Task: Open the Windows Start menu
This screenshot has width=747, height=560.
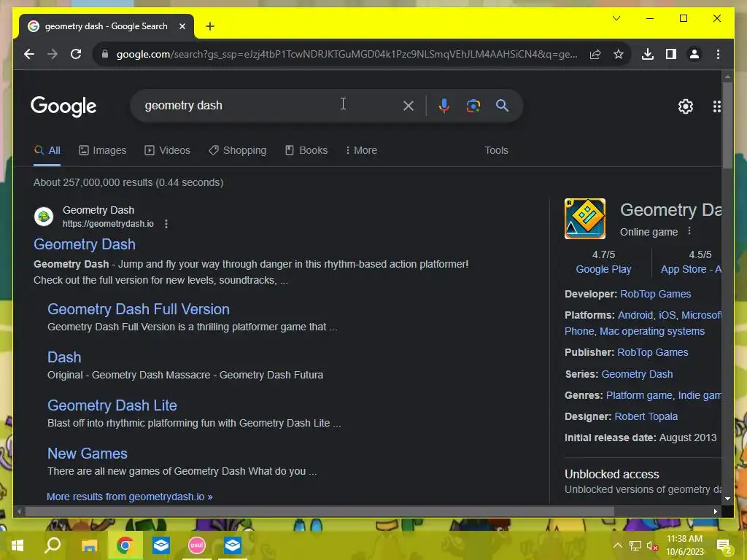Action: (18, 545)
